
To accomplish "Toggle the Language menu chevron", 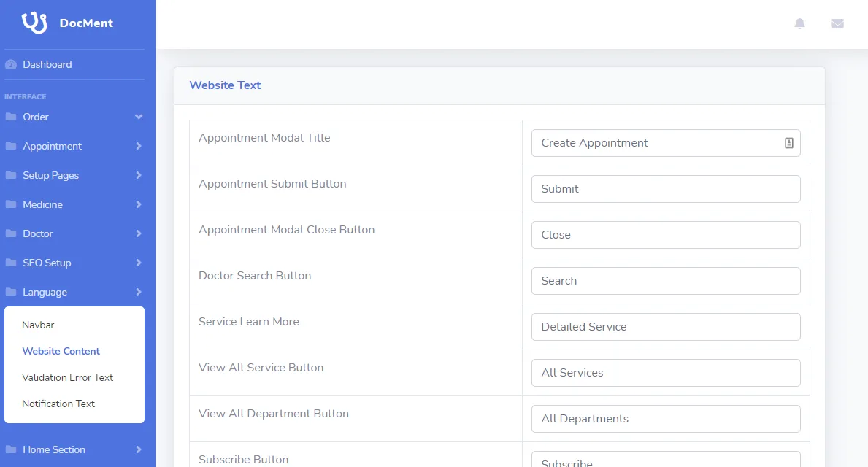I will (139, 292).
